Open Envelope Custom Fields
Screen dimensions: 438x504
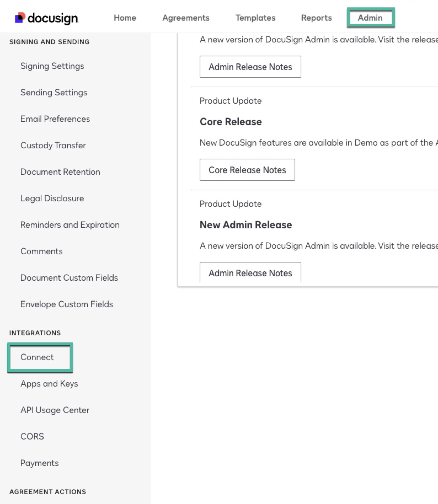coord(66,304)
